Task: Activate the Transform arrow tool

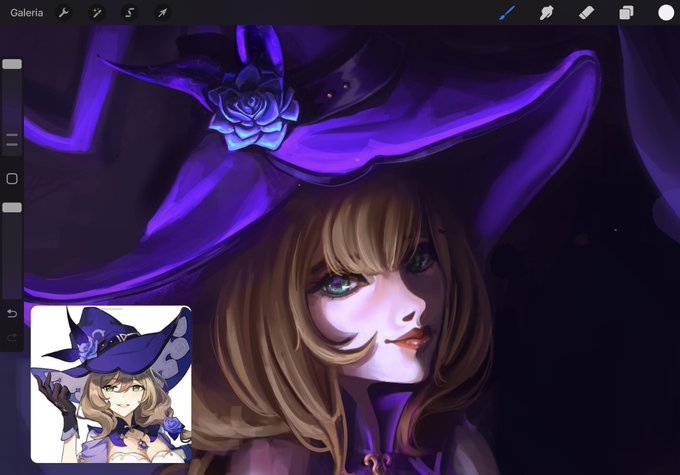Action: (162, 13)
